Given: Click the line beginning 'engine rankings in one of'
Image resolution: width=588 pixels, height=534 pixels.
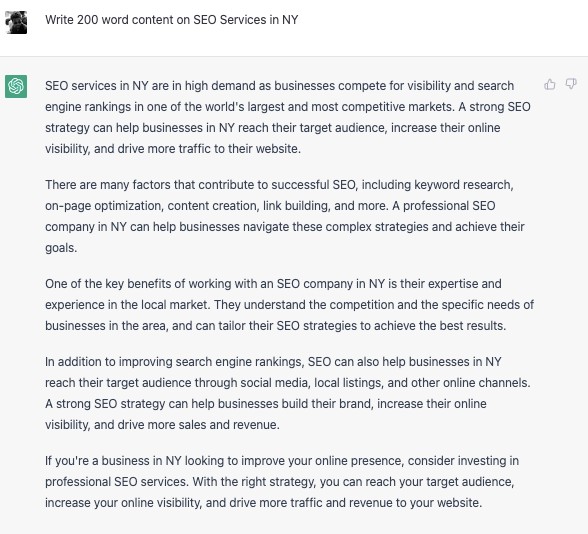Looking at the screenshot, I should (288, 107).
